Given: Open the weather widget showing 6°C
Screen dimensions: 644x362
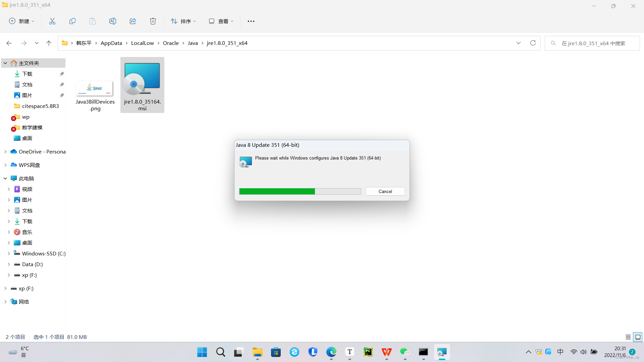Looking at the screenshot, I should pos(19,352).
